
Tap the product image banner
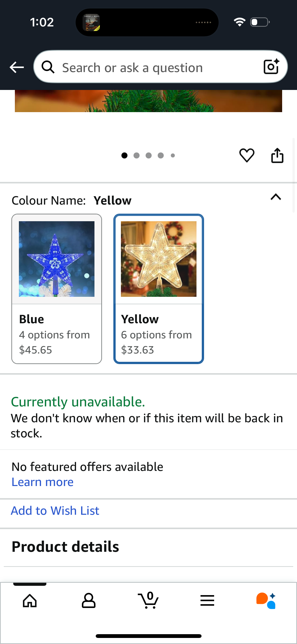click(148, 101)
